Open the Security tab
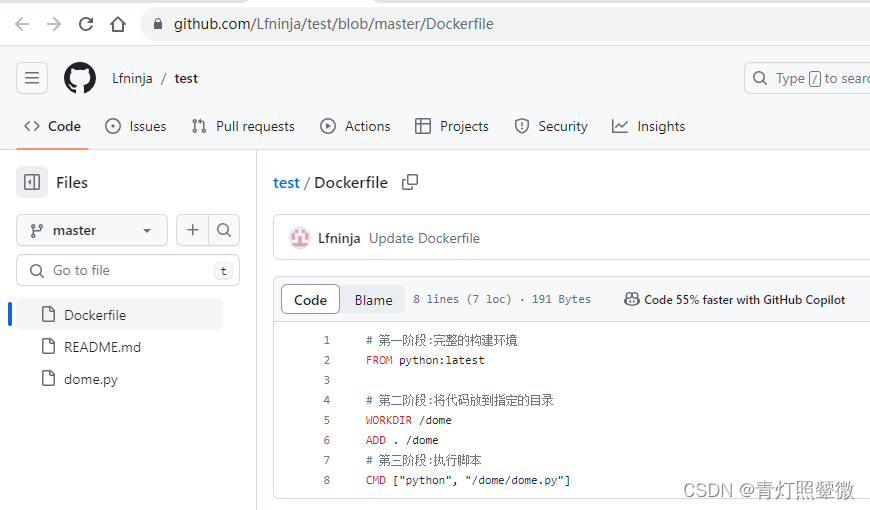 [x=551, y=127]
